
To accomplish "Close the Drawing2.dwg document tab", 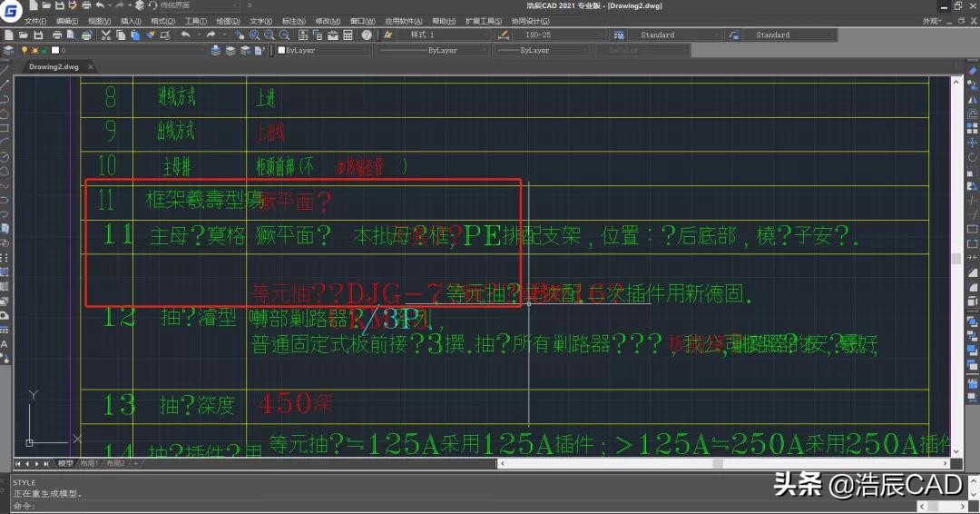I will pyautogui.click(x=91, y=67).
